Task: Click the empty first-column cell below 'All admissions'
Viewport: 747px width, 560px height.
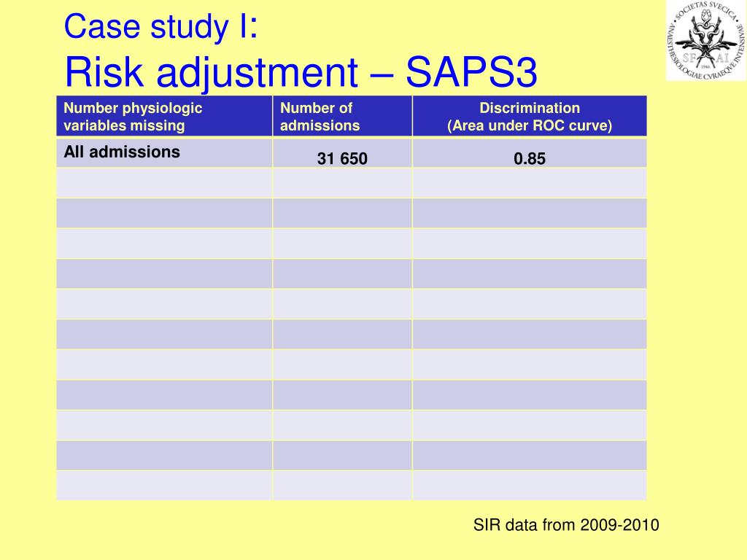Action: [x=164, y=182]
